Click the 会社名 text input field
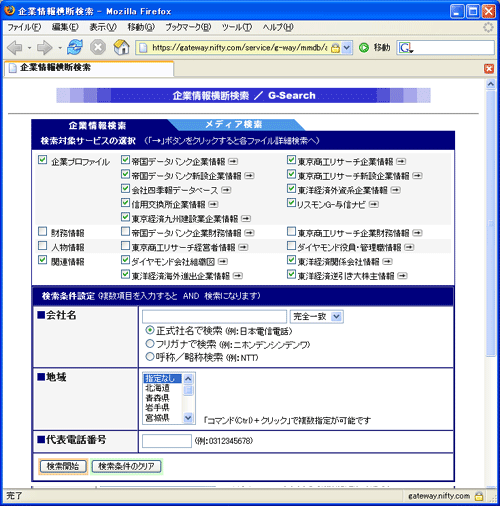The image size is (500, 506). (x=214, y=316)
